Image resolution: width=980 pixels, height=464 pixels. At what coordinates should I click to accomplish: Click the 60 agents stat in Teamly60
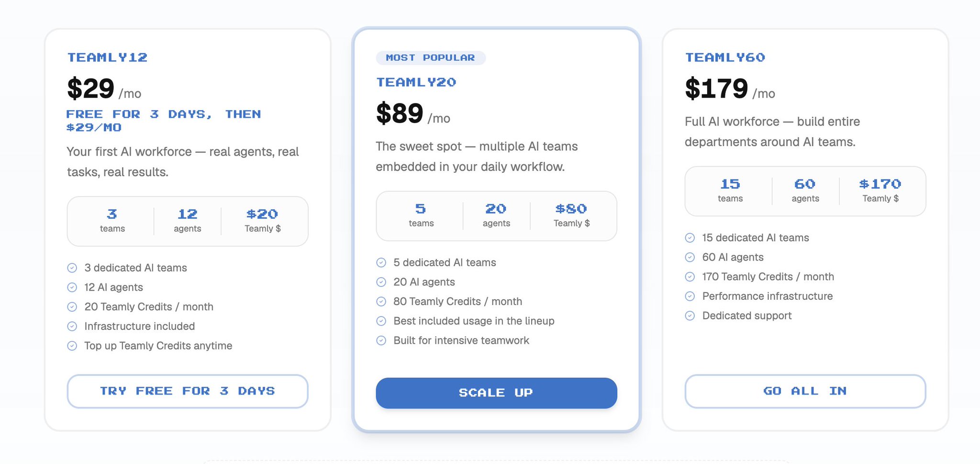(805, 191)
